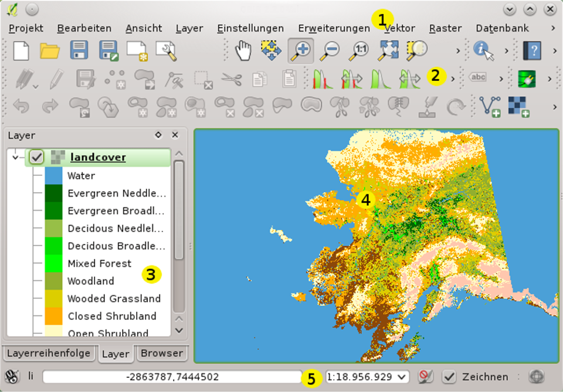Open a project with the folder icon
The width and height of the screenshot is (563, 392).
point(49,50)
